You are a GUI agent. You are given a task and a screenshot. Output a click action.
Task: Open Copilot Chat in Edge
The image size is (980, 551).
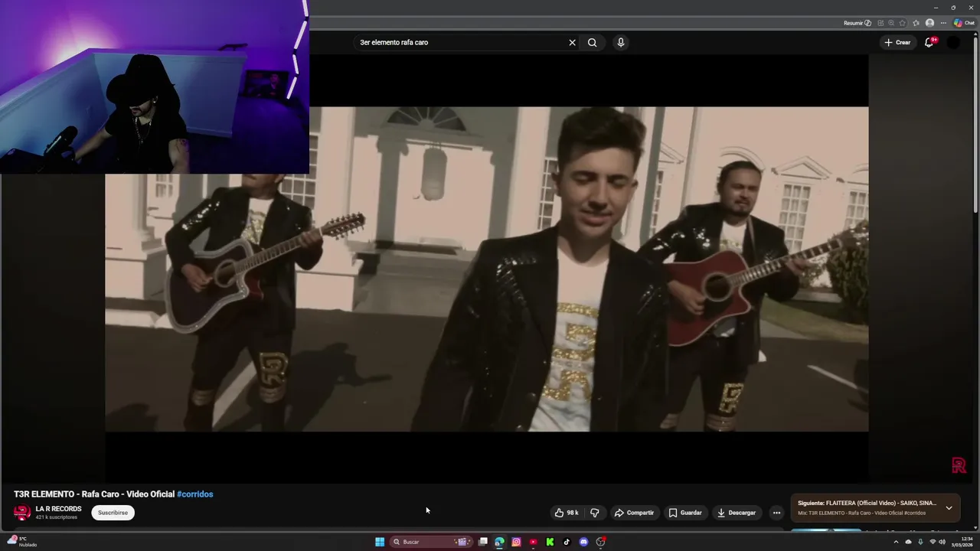click(x=964, y=23)
